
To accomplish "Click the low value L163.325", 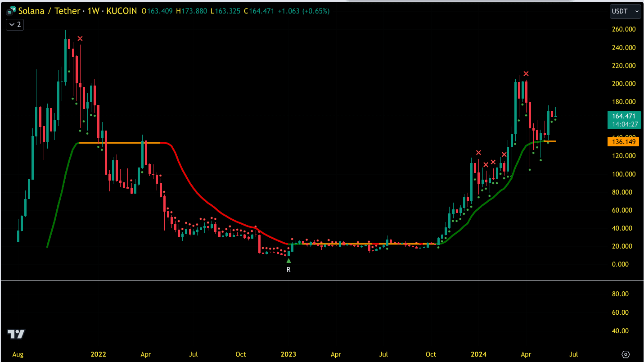I will coord(226,11).
